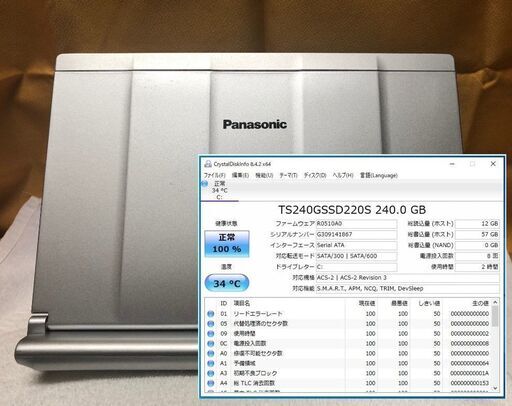Select the C: disk tab showing 34 °C

point(220,191)
